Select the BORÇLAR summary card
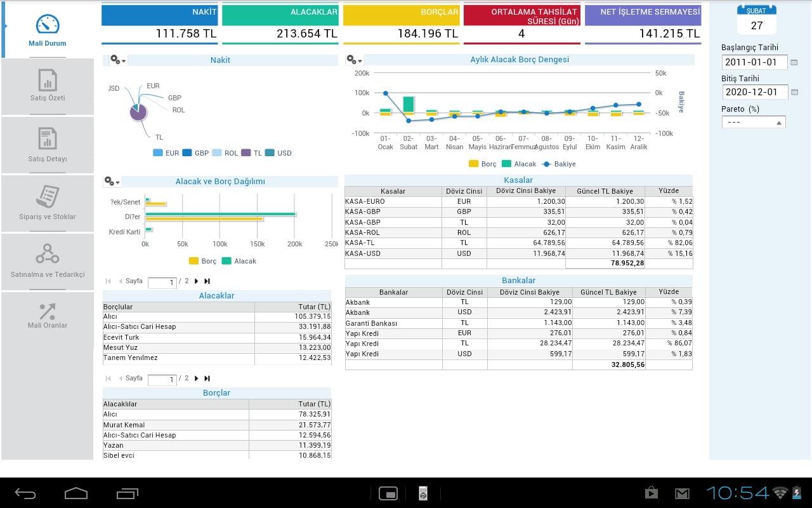Viewport: 812px width, 508px height. pos(402,24)
